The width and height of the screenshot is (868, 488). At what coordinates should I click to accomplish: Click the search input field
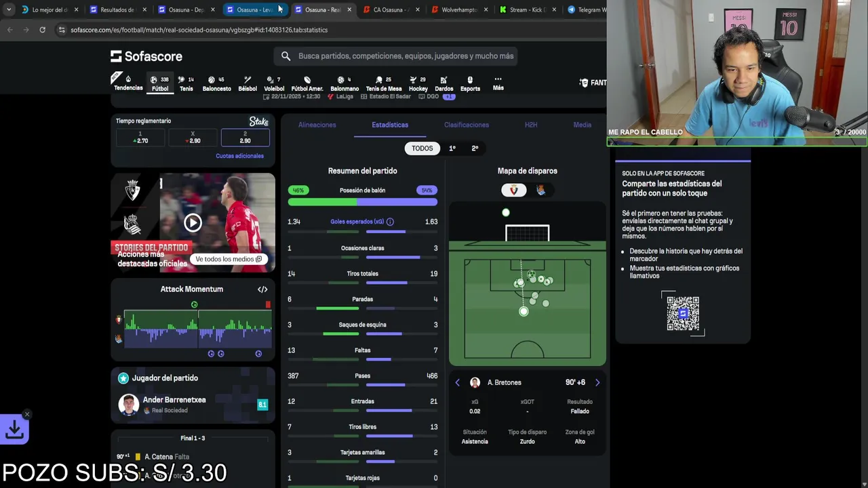[x=396, y=56]
